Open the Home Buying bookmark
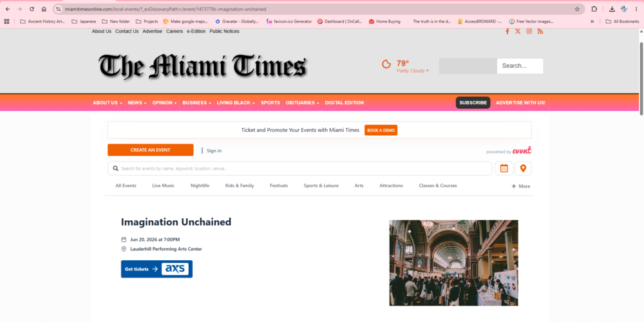 tap(384, 21)
